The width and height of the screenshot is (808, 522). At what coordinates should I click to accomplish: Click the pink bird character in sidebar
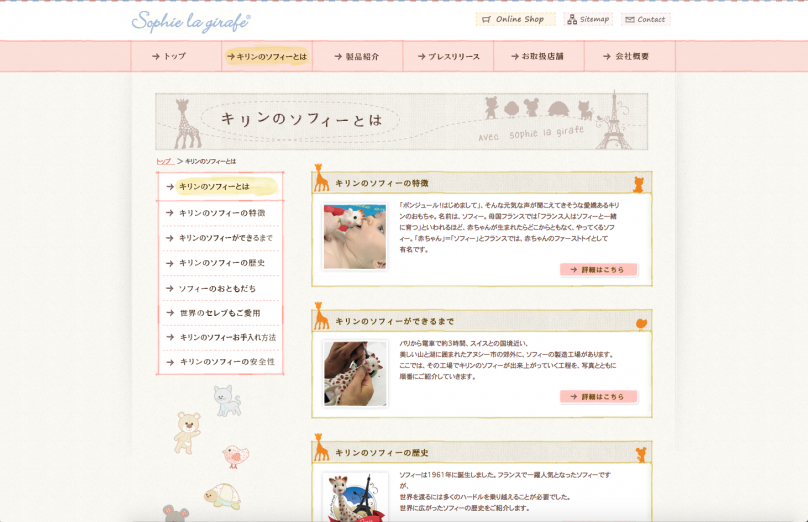[x=235, y=457]
